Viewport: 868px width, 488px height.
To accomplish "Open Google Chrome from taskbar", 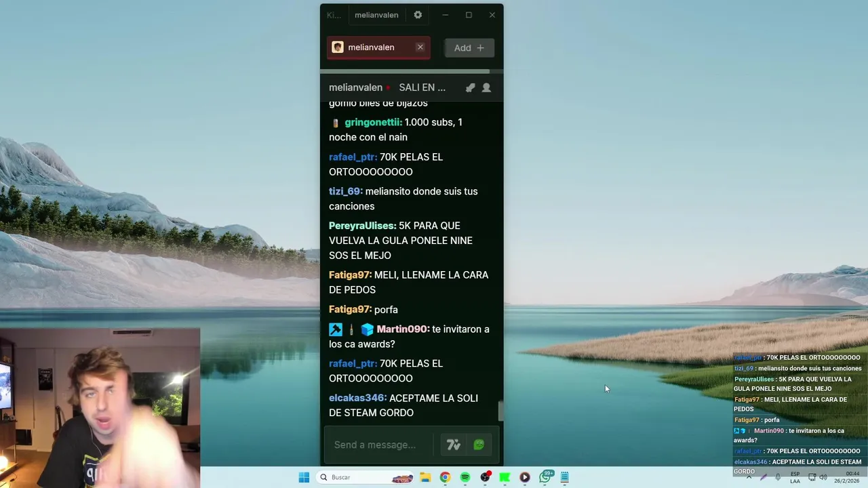I will point(445,477).
